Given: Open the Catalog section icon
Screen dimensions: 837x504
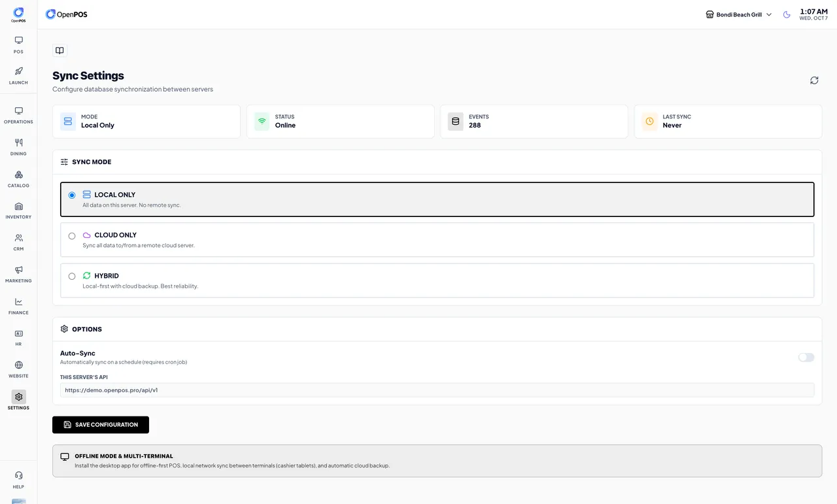Looking at the screenshot, I should tap(18, 175).
